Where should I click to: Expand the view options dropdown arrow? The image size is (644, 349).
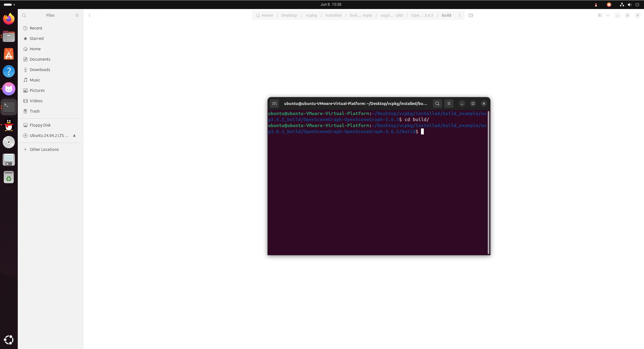(x=608, y=15)
